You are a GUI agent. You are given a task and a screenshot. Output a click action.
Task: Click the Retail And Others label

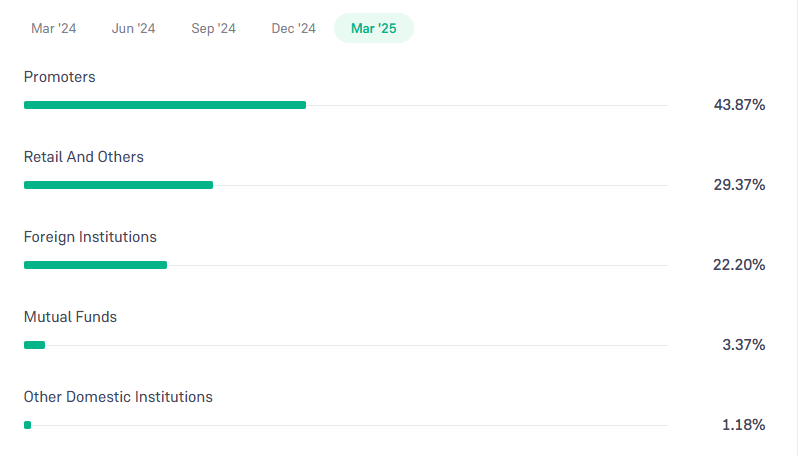click(x=84, y=157)
